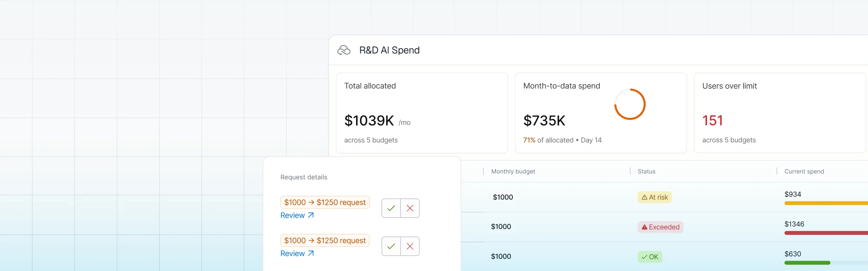Click the $1346 current spend value
Image resolution: width=868 pixels, height=271 pixels.
point(794,224)
